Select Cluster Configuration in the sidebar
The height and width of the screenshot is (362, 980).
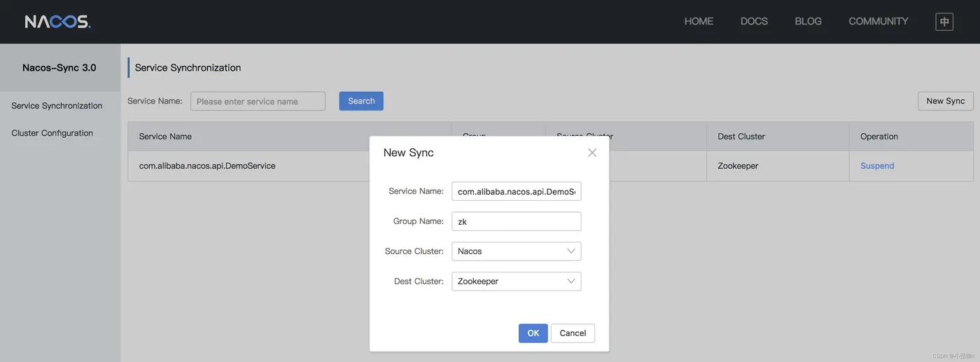point(52,133)
